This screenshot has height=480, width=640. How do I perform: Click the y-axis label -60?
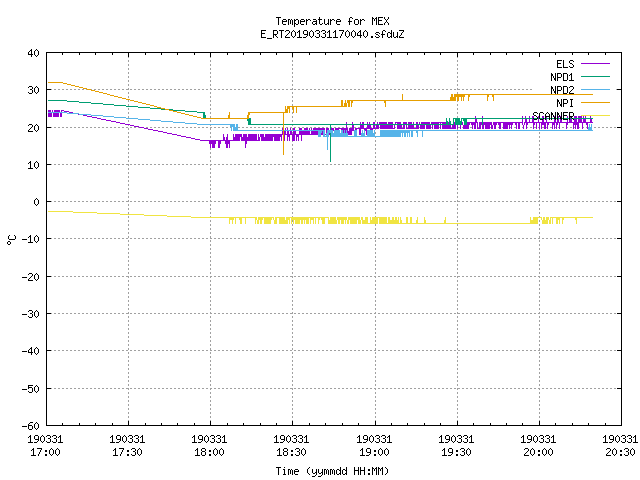(x=31, y=426)
